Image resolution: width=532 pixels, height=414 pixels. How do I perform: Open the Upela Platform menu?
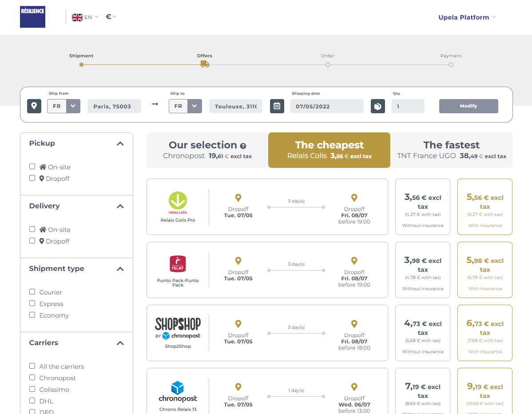pyautogui.click(x=467, y=17)
